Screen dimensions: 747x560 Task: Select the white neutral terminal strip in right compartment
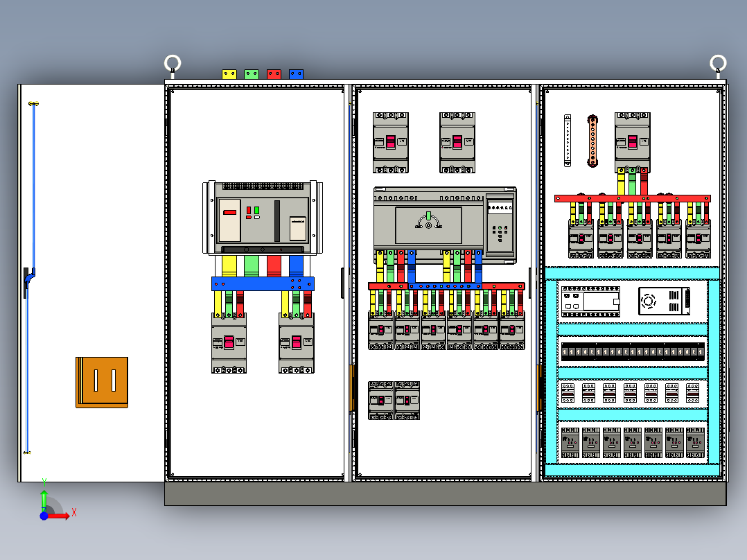[568, 141]
